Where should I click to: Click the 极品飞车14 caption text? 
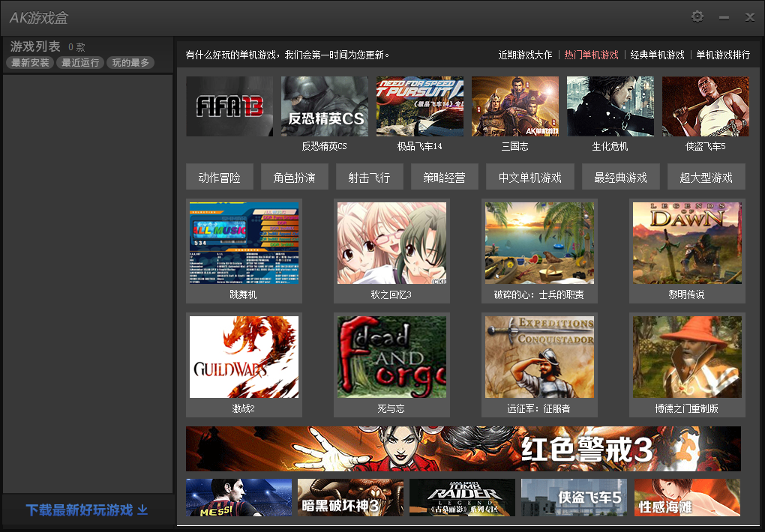[x=419, y=146]
